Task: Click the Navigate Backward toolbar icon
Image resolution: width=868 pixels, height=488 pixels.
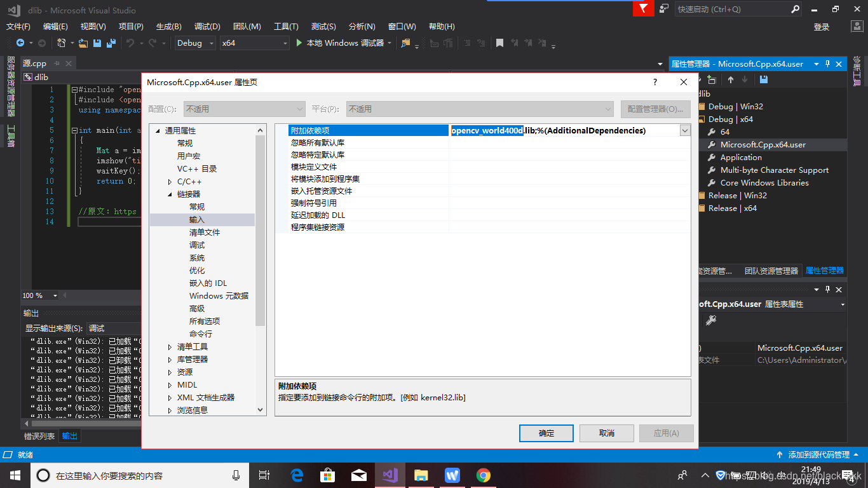Action: point(20,43)
